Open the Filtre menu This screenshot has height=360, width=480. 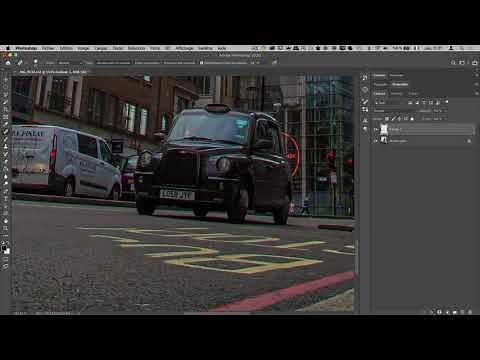[x=155, y=48]
